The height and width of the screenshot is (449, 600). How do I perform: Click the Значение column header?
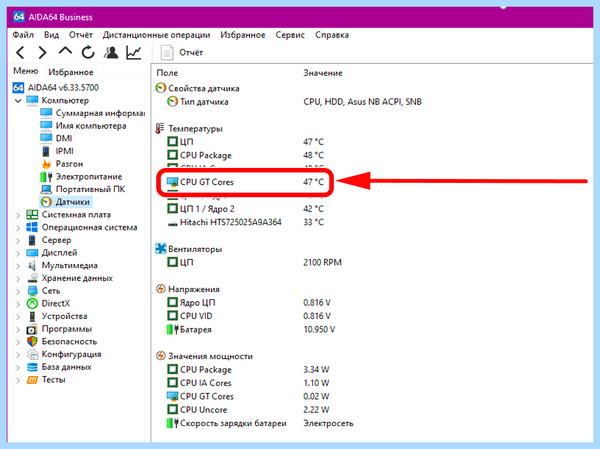coord(323,73)
